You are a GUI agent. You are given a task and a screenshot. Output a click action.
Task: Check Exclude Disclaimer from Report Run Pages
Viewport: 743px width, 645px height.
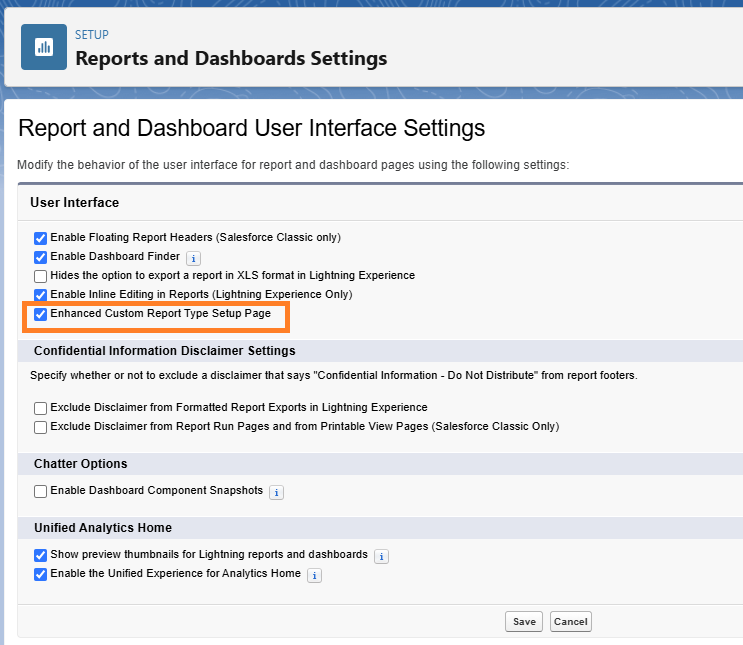click(x=40, y=427)
